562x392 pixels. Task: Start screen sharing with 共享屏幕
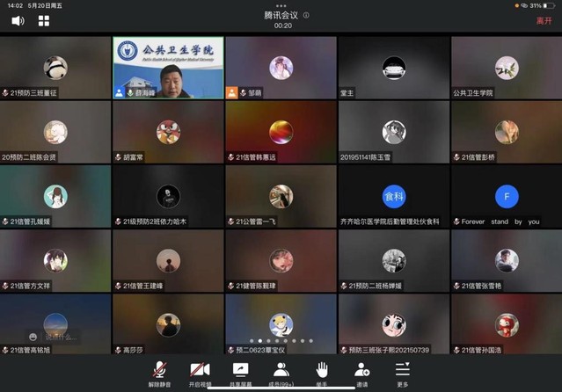240,372
